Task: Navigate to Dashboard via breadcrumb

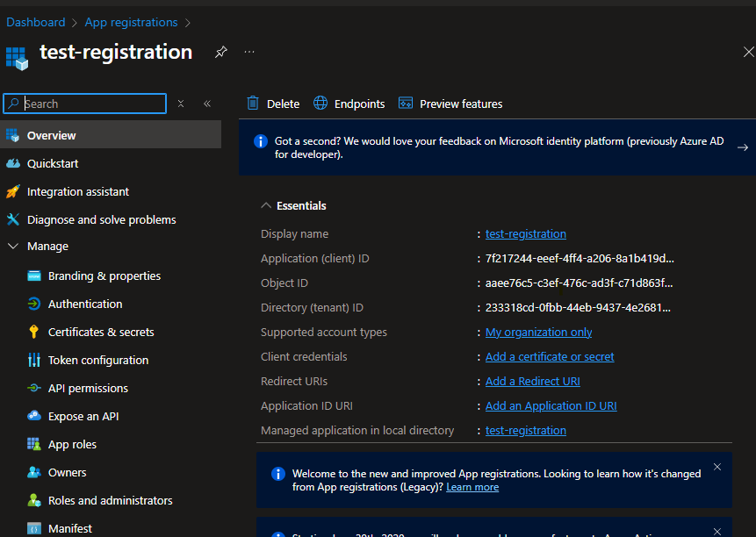Action: click(x=35, y=21)
